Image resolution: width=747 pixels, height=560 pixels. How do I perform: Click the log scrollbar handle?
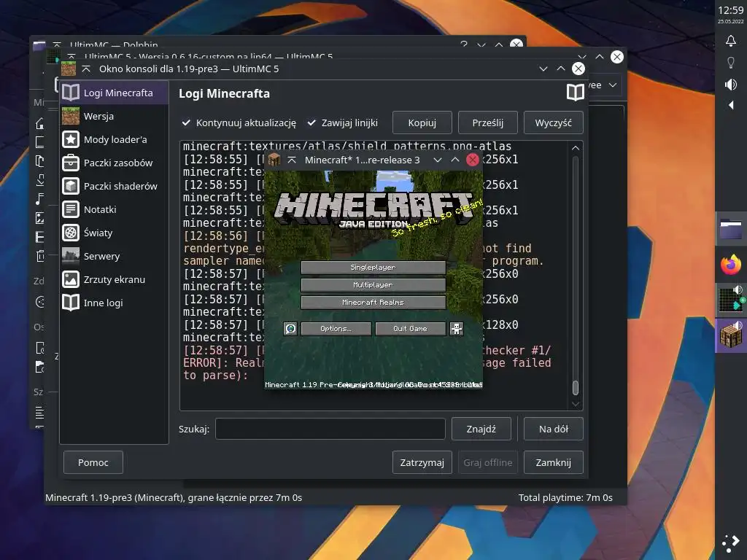pyautogui.click(x=576, y=388)
